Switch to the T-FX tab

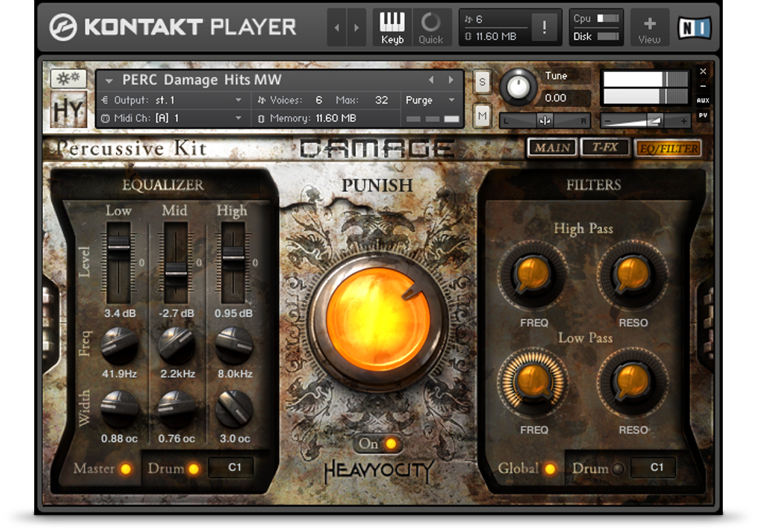pos(606,147)
